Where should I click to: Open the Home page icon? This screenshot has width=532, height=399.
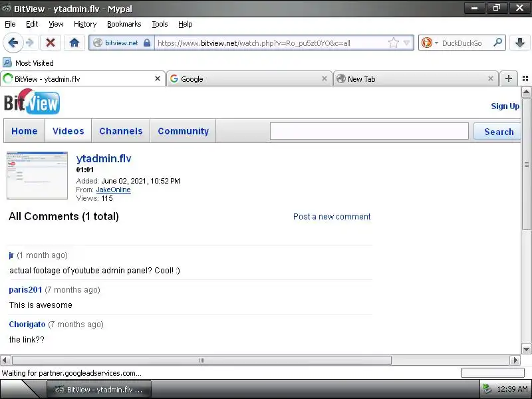click(74, 43)
